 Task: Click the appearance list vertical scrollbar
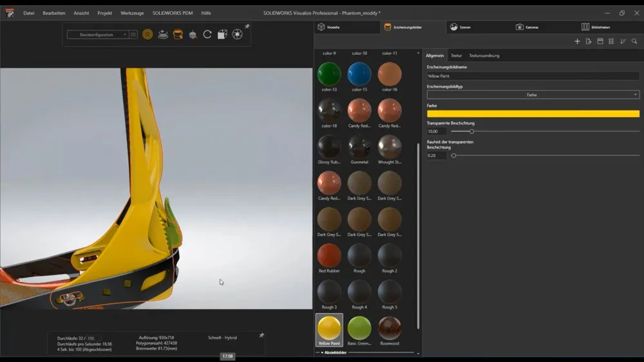pos(418,236)
